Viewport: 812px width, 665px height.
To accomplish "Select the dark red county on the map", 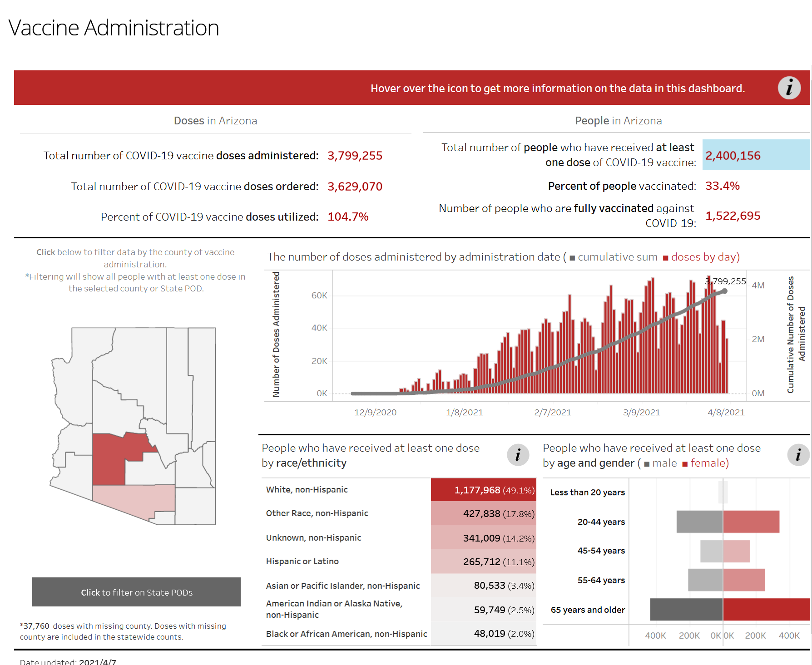I will pyautogui.click(x=109, y=458).
